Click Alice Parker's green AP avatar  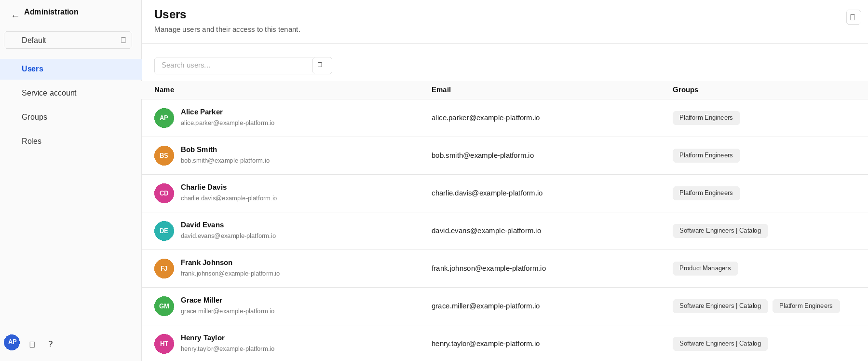pyautogui.click(x=164, y=118)
